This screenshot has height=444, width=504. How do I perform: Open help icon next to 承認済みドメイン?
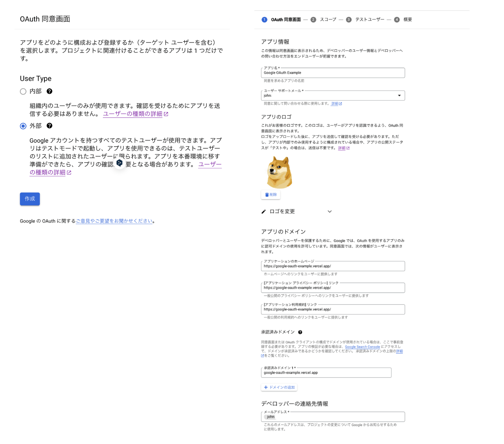(300, 332)
